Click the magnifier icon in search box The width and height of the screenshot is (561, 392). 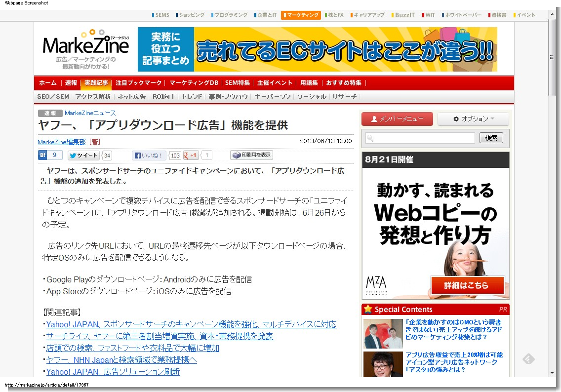tap(370, 138)
